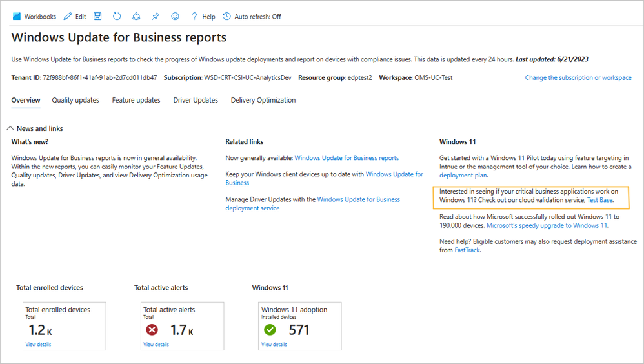Toggle Auto refresh setting
644x364 pixels.
[252, 17]
